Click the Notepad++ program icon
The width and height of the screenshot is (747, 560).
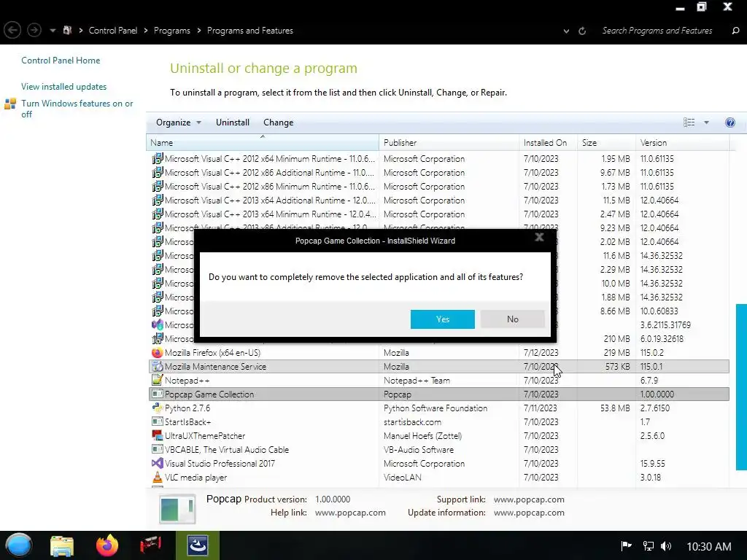157,381
